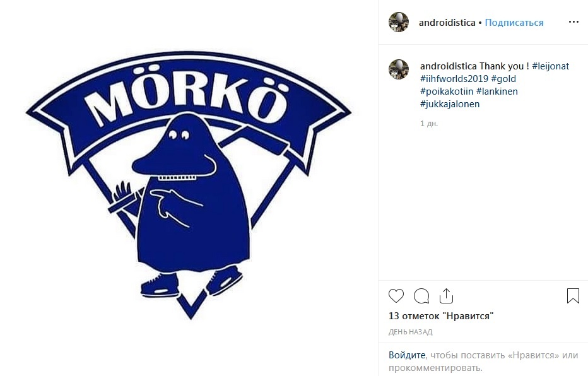Log in with the Войдите link
The image size is (588, 376).
[407, 355]
